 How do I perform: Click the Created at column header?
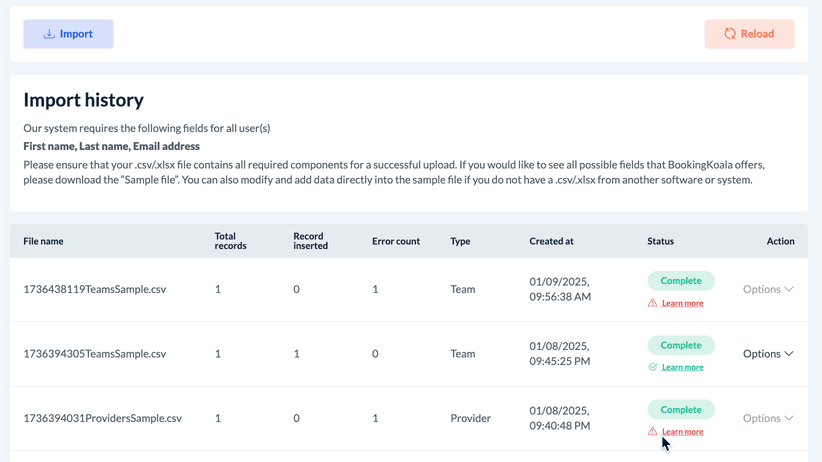[x=551, y=241]
